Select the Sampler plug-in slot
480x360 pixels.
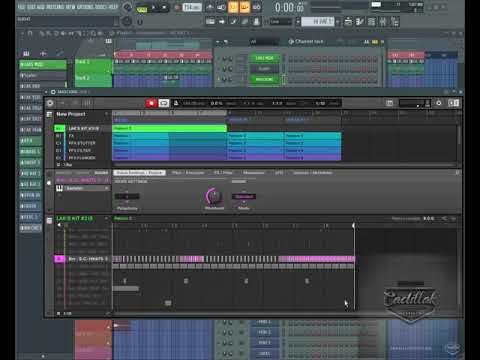83,188
